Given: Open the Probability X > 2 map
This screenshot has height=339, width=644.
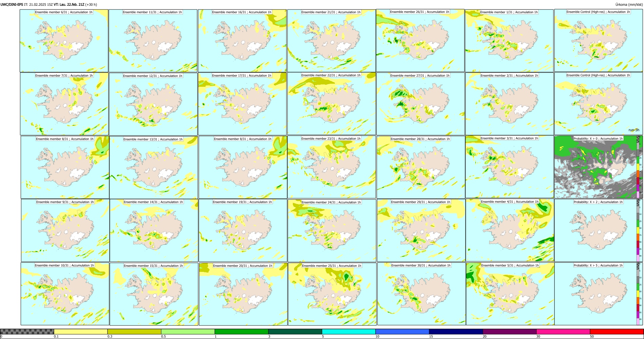Looking at the screenshot, I should pos(599,231).
